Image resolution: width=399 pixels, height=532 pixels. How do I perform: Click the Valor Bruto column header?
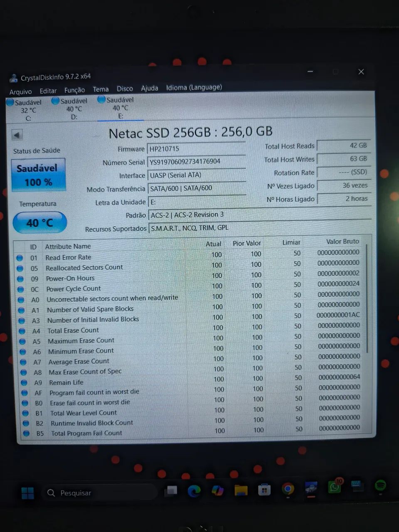click(342, 241)
